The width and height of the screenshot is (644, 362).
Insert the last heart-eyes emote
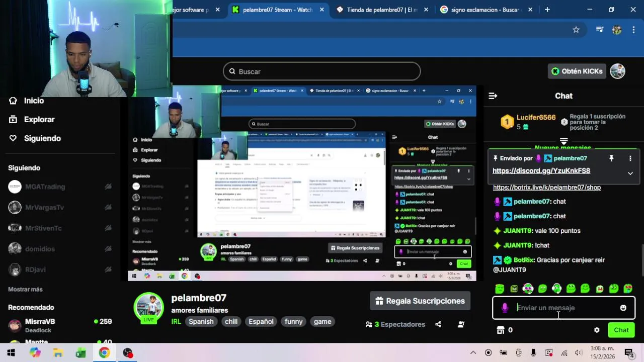tap(628, 289)
